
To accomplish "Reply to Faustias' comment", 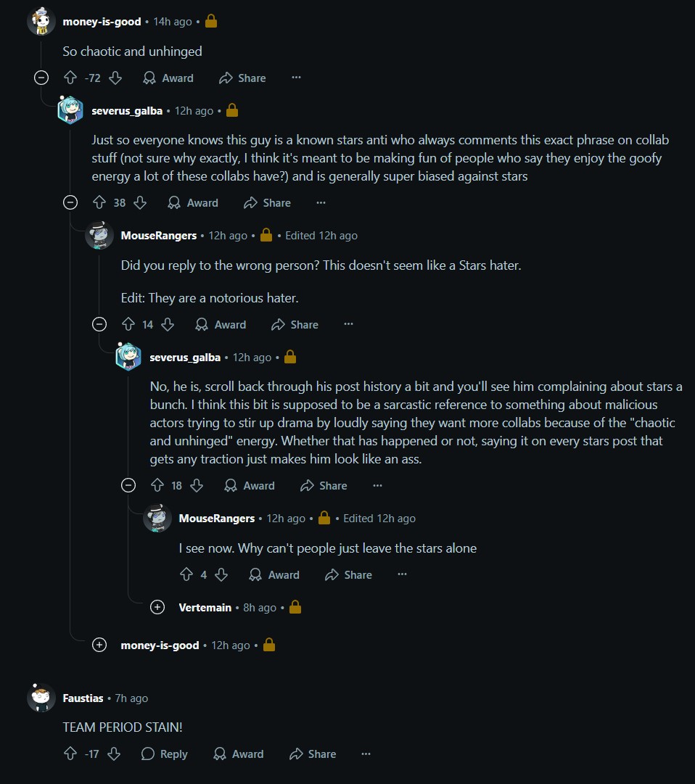I will click(x=164, y=754).
